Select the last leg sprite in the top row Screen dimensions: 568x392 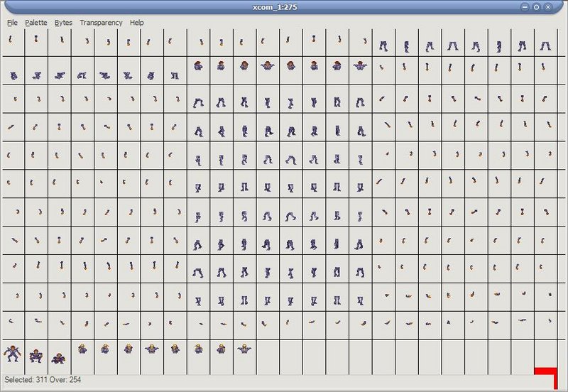(x=545, y=46)
